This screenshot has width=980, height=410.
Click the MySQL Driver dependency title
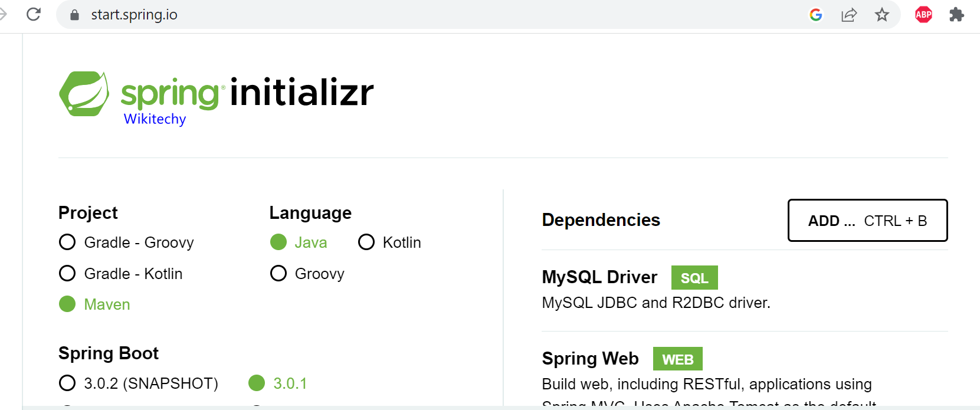[x=599, y=277]
